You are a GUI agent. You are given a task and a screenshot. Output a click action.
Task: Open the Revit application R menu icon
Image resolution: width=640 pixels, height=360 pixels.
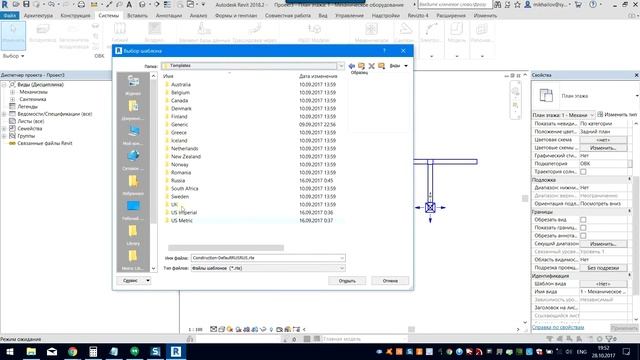pos(4,4)
